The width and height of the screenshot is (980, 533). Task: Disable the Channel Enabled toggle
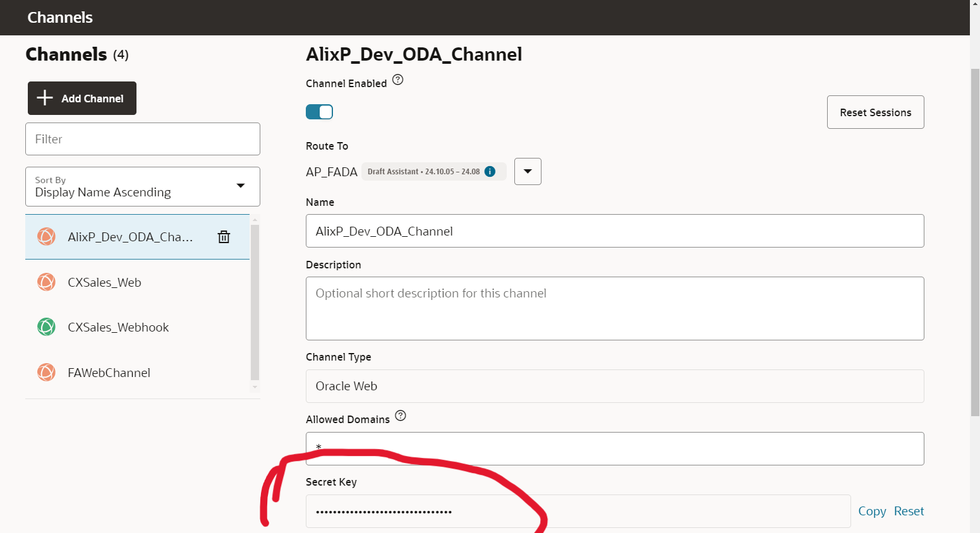click(x=319, y=111)
